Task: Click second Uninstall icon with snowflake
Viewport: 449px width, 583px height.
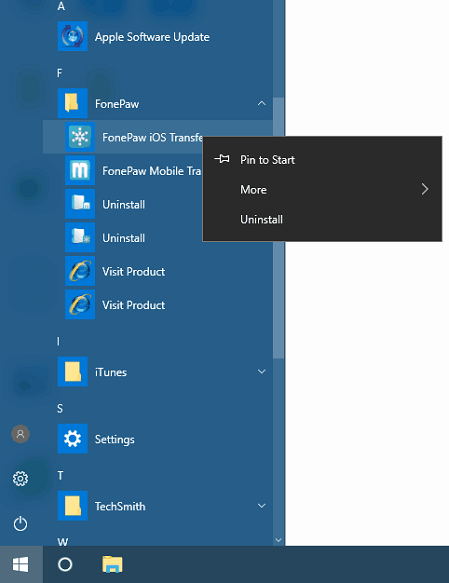Action: click(80, 237)
